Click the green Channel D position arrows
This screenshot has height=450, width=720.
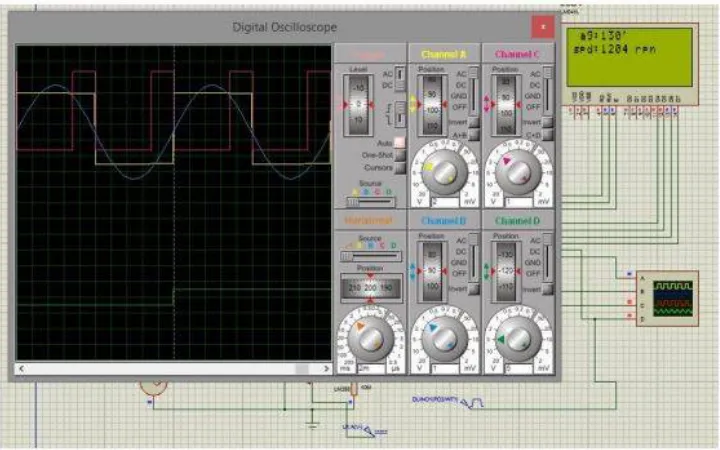coord(487,271)
